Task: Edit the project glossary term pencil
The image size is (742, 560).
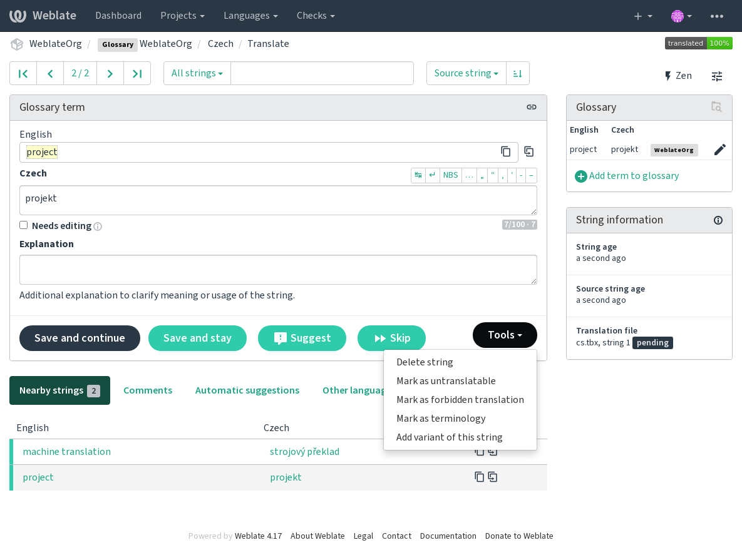Action: (x=719, y=150)
